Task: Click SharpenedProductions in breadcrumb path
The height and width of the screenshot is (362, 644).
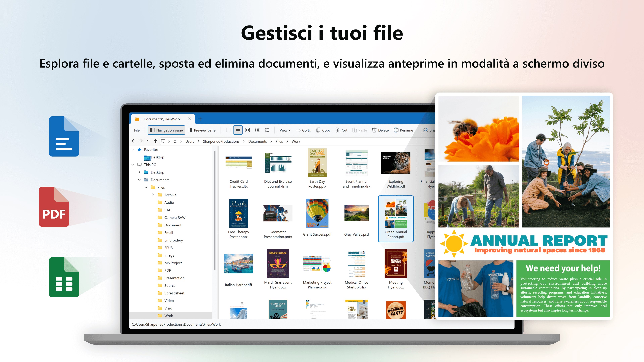Action: pyautogui.click(x=221, y=141)
